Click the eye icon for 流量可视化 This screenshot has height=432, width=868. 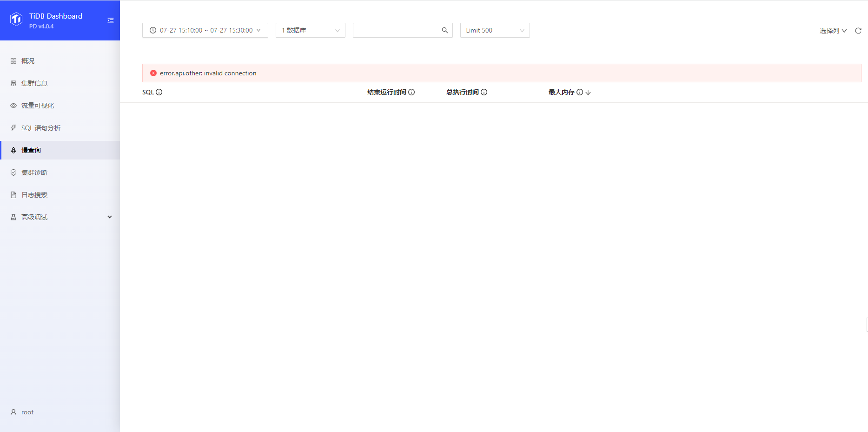point(13,106)
